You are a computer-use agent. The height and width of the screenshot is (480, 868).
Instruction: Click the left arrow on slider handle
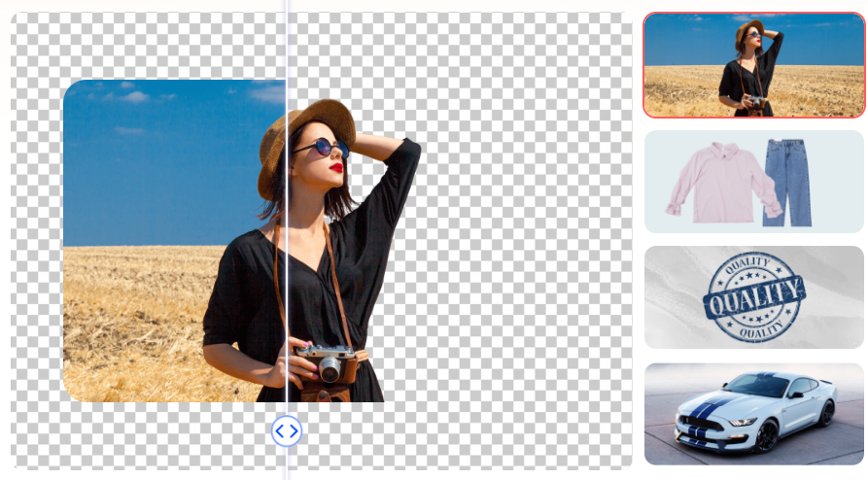[279, 430]
